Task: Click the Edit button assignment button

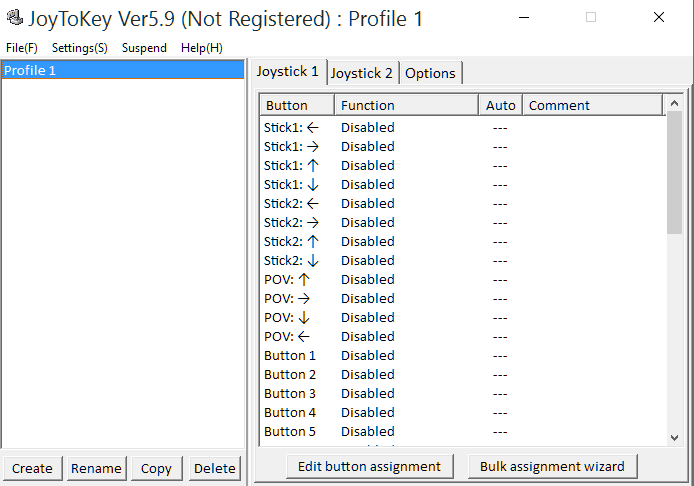Action: click(370, 467)
